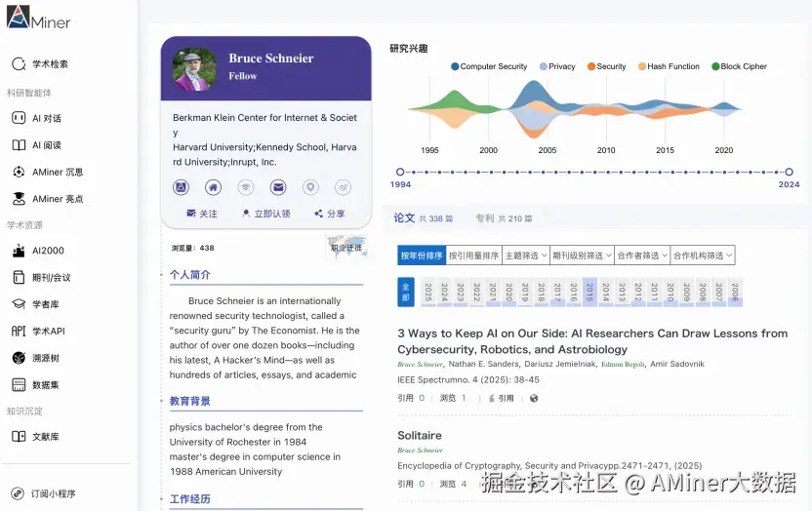Open 学者库 scholar library
Image resolution: width=812 pixels, height=511 pixels.
[x=36, y=304]
